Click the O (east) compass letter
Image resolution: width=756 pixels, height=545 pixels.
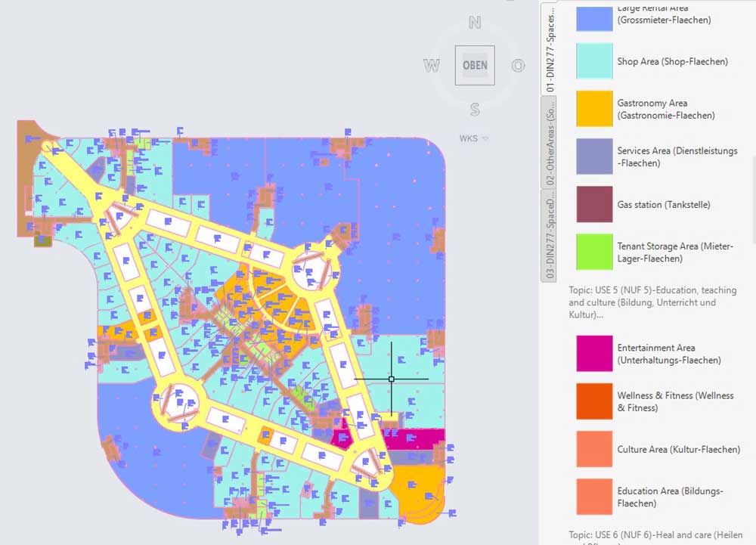tap(518, 66)
